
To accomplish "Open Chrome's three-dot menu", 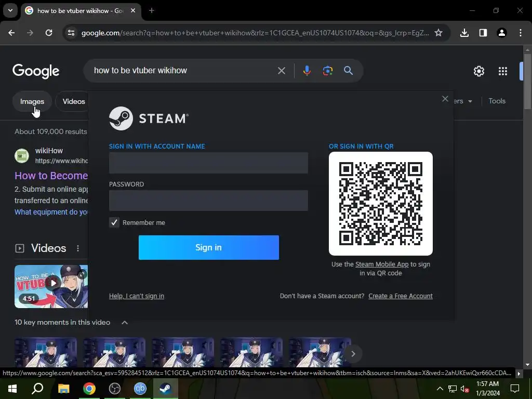I will 521,33.
